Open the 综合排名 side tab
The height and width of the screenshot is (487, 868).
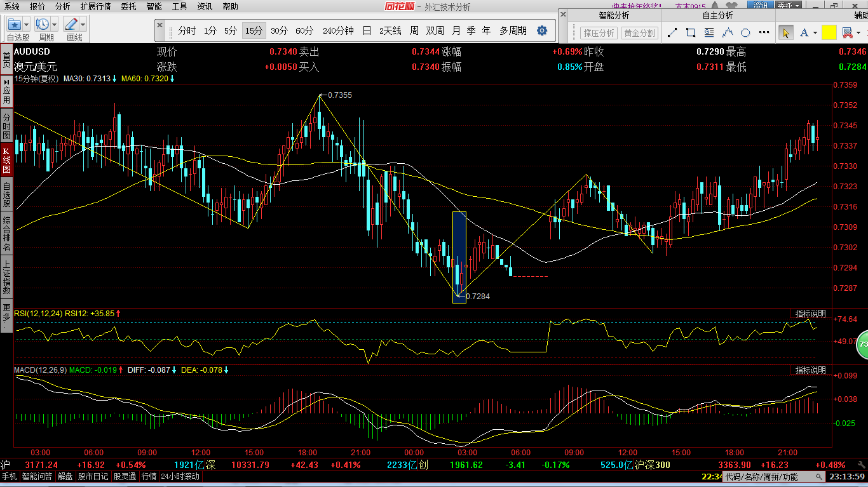[6, 234]
